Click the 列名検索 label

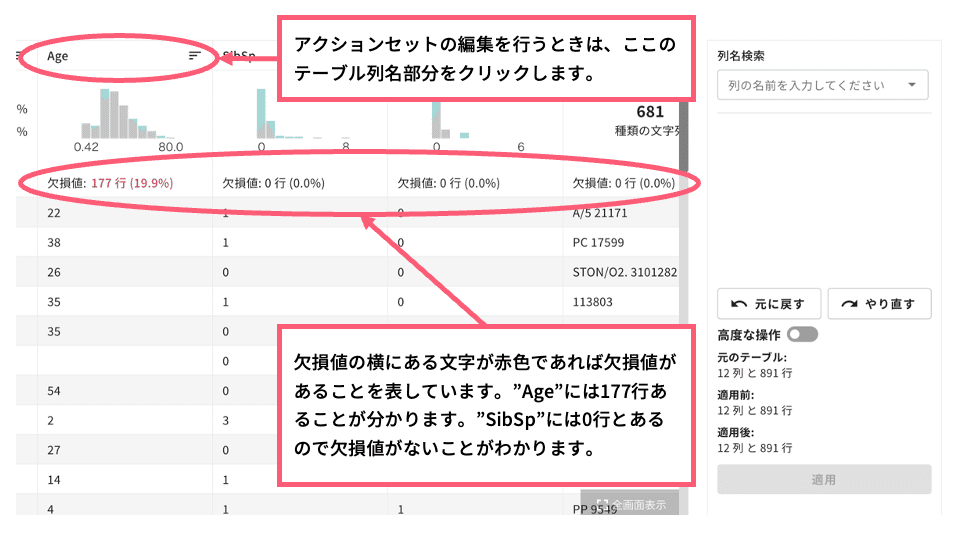click(x=741, y=56)
